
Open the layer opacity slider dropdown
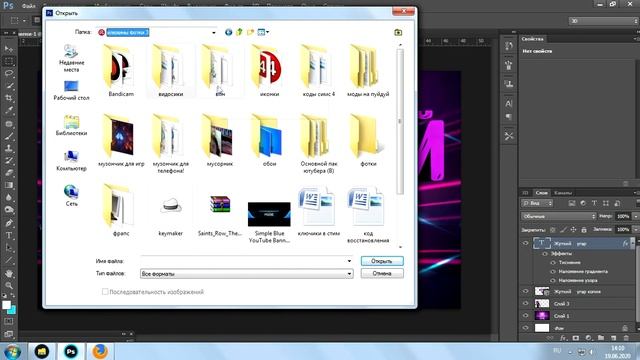(x=636, y=216)
